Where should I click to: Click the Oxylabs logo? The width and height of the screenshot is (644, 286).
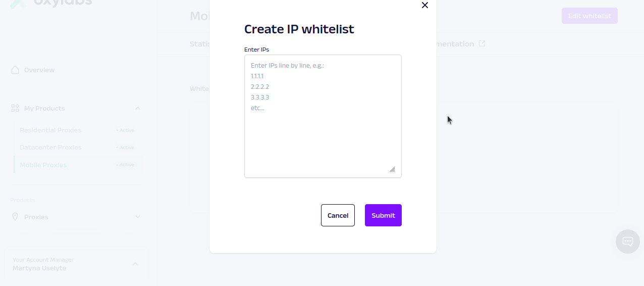pos(50,3)
